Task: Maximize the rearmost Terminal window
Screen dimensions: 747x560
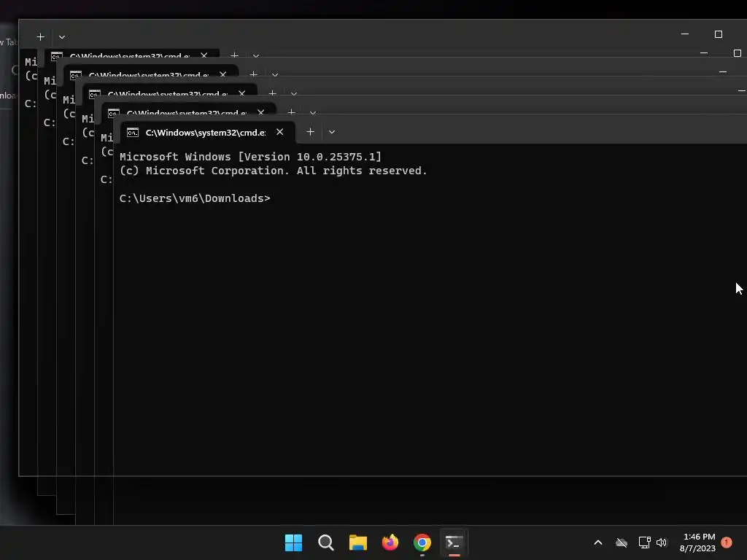Action: [x=719, y=34]
